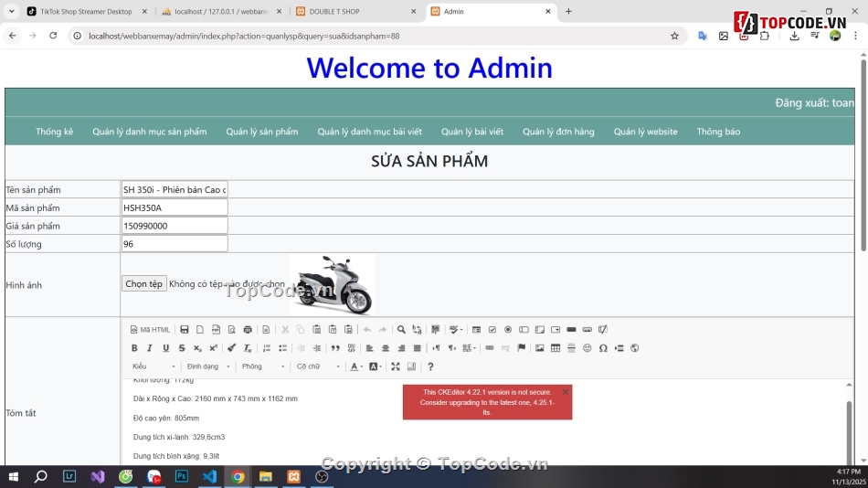
Task: Insert a bulleted list in editor
Action: pyautogui.click(x=282, y=348)
